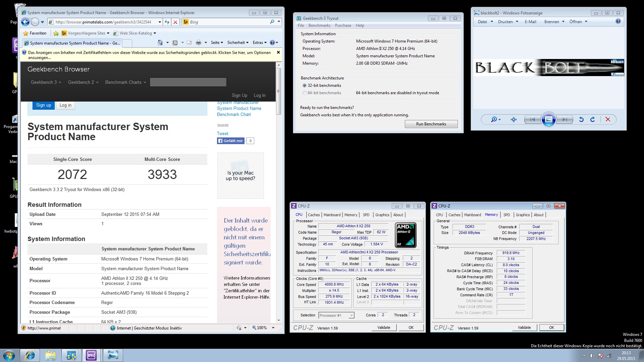
Task: Click the RSS feeds icon
Action: click(175, 43)
